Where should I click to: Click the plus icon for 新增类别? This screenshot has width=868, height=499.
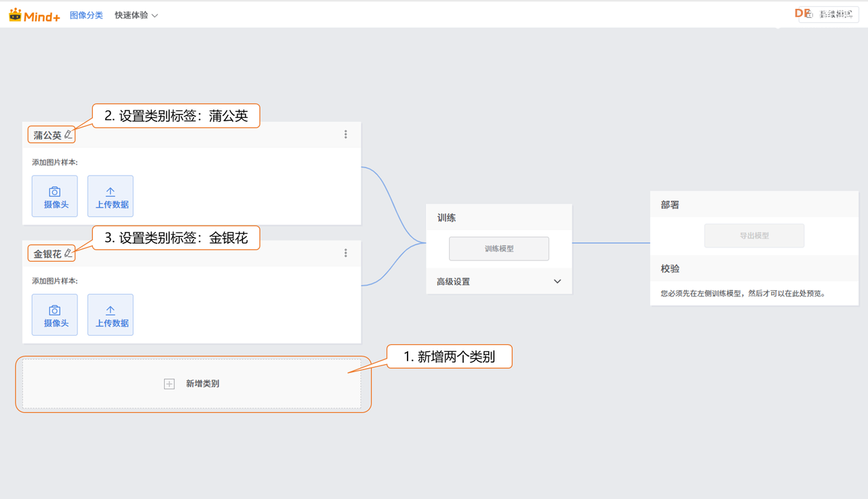coord(170,384)
